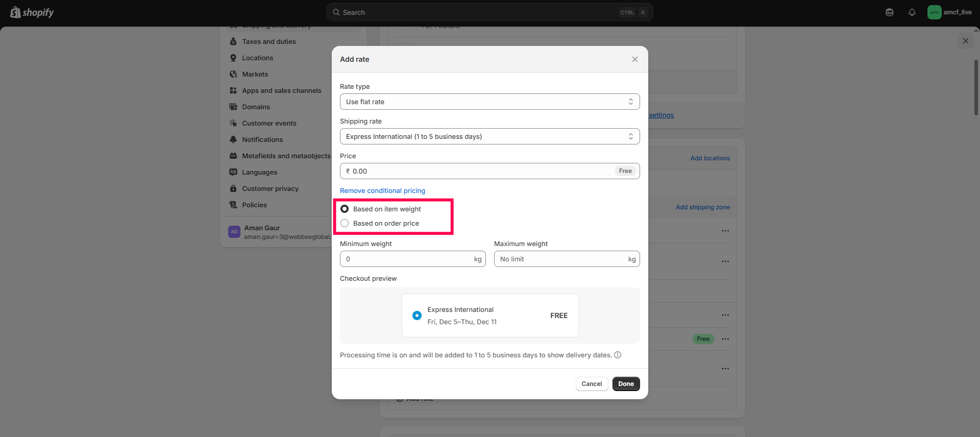The image size is (980, 437).
Task: Open Metafields and metaobjects settings
Action: 286,156
